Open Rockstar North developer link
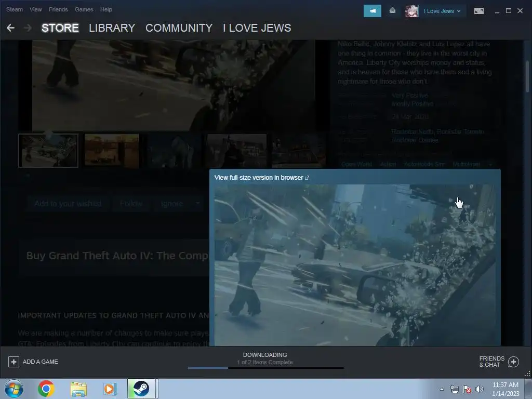The height and width of the screenshot is (399, 532). 412,131
